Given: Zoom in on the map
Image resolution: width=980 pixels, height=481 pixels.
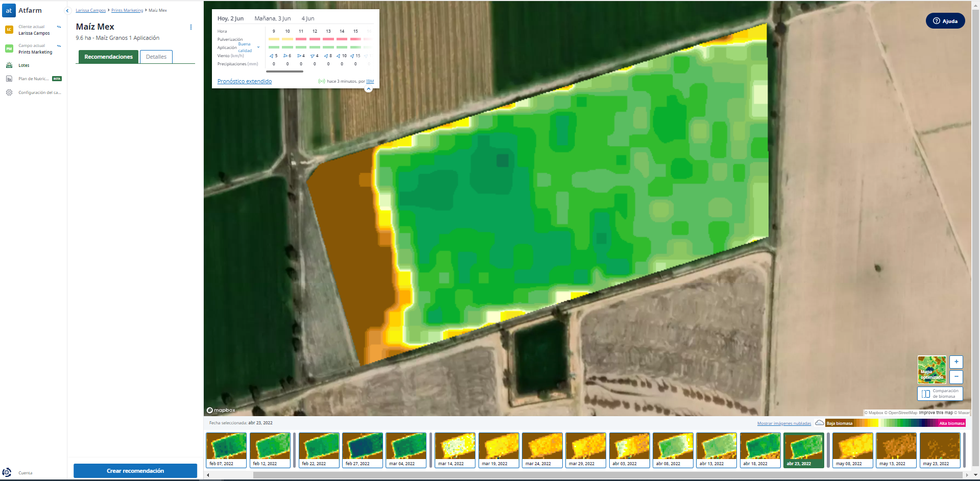Looking at the screenshot, I should pos(956,362).
